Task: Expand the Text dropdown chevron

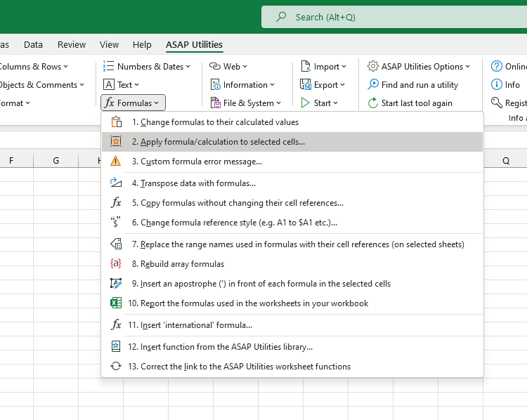Action: click(x=136, y=85)
